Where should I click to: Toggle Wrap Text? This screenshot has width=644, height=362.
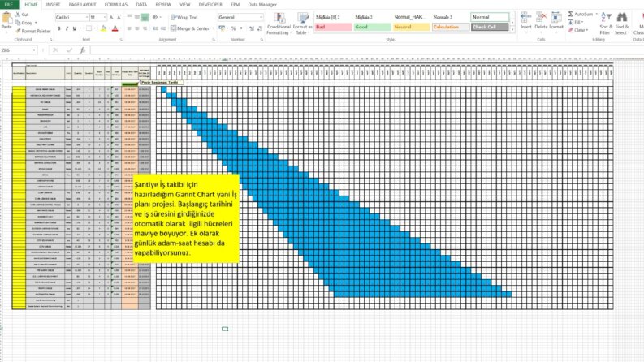(184, 17)
